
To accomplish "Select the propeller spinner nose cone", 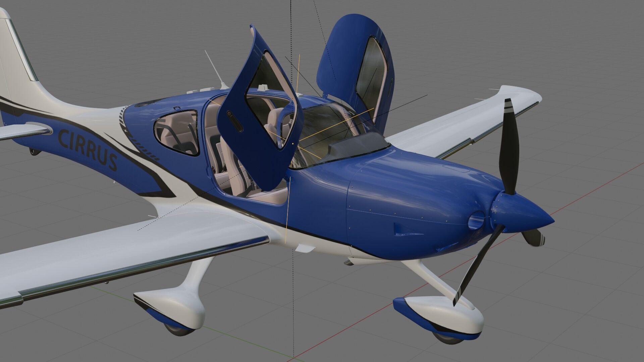I will 524,213.
